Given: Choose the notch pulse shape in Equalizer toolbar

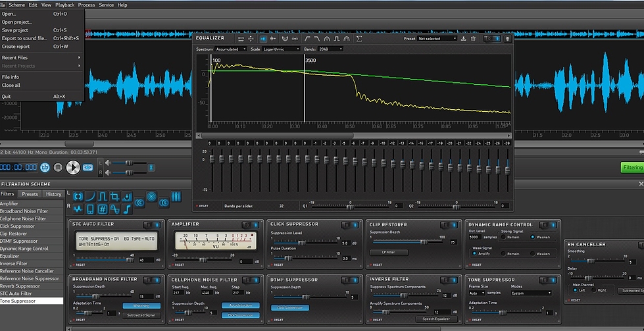Looking at the screenshot, I should [337, 39].
